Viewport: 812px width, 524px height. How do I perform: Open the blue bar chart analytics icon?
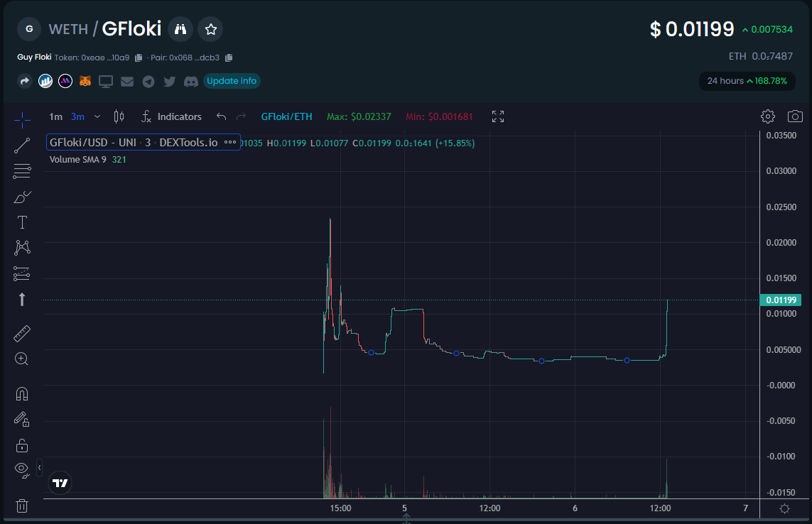45,81
